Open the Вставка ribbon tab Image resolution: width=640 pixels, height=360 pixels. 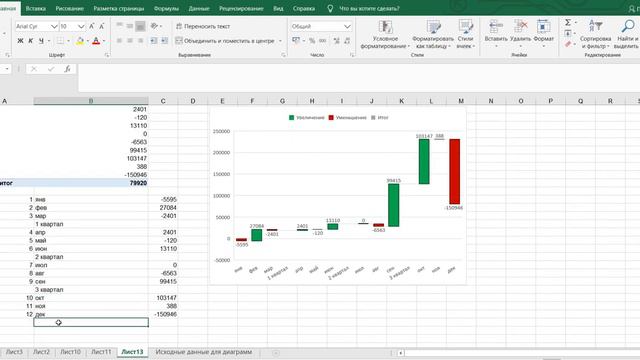[x=36, y=8]
